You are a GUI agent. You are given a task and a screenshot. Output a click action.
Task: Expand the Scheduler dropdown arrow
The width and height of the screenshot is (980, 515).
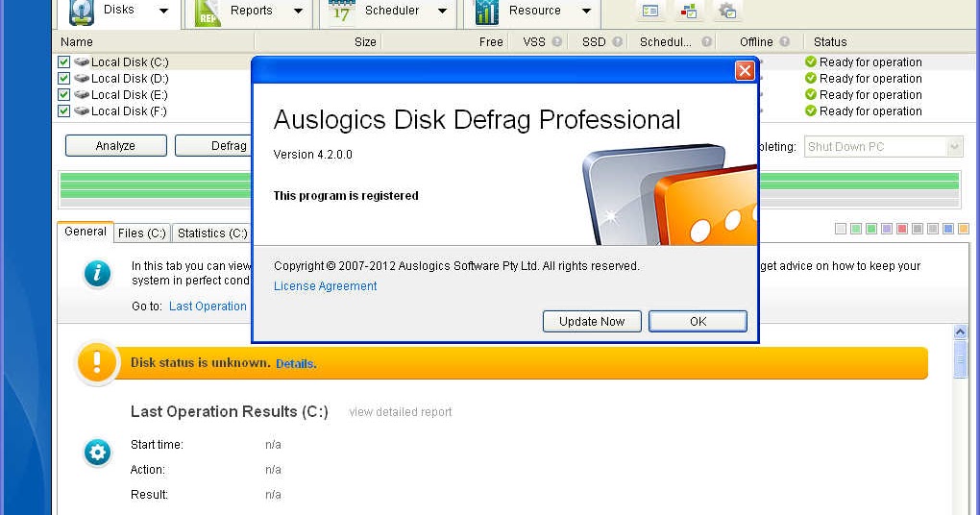[443, 11]
